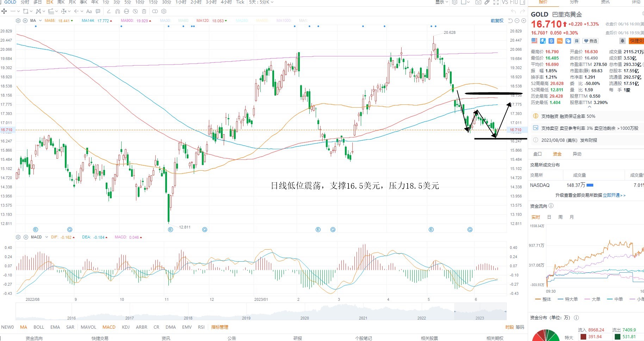Viewport: 644px width, 341px height.
Task: Open the 5天:5分K period dropdown
Action: tap(261, 2)
